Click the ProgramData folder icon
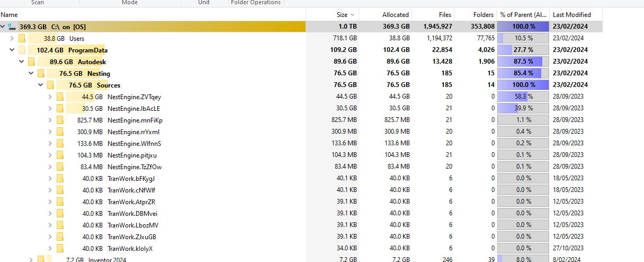This screenshot has width=644, height=262. (22, 50)
